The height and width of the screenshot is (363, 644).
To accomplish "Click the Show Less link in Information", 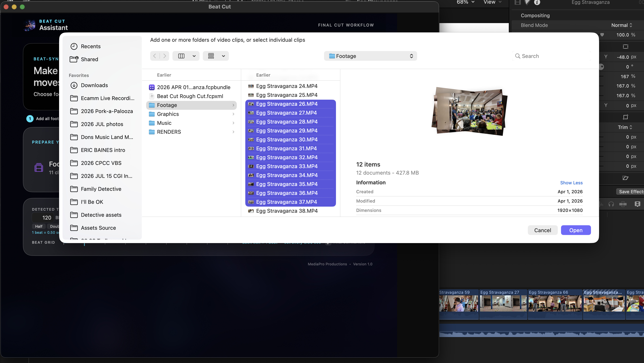I will point(571,183).
